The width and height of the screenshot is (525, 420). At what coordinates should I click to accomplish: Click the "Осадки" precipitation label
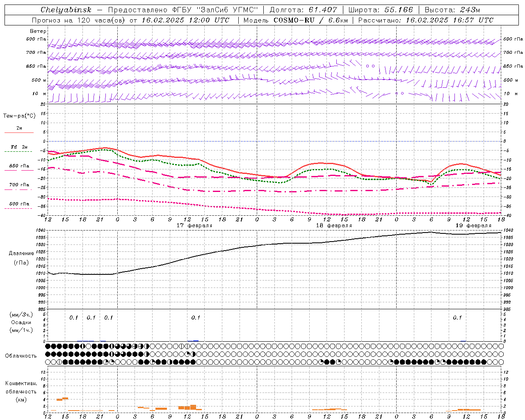(x=21, y=322)
